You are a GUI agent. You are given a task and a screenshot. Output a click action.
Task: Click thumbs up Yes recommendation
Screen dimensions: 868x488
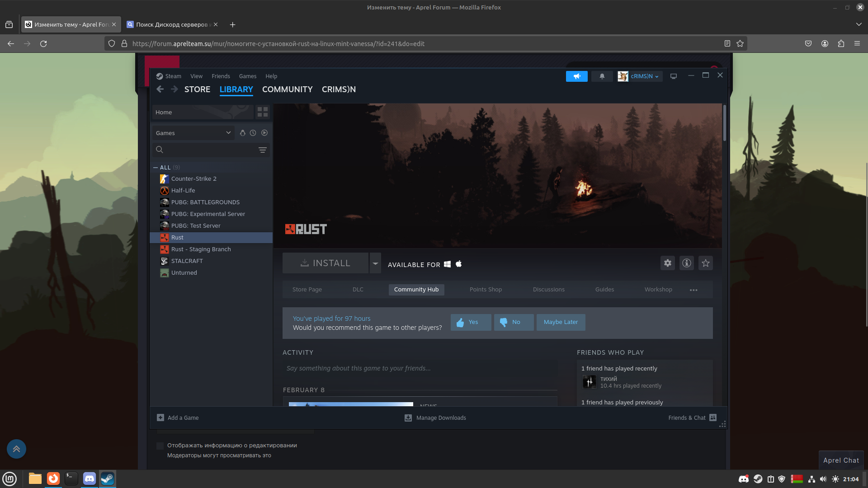point(471,322)
